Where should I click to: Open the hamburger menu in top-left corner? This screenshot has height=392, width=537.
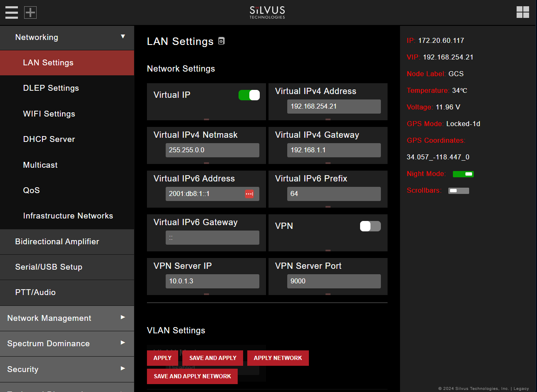click(x=11, y=12)
